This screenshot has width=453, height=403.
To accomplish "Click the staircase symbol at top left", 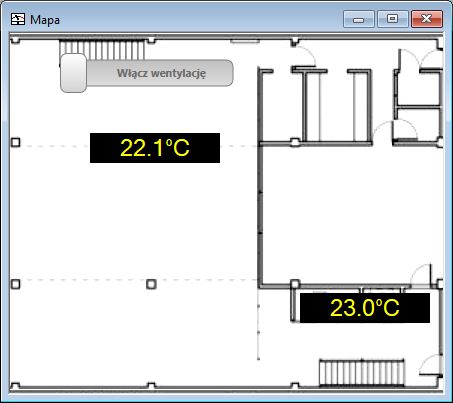I will point(102,50).
